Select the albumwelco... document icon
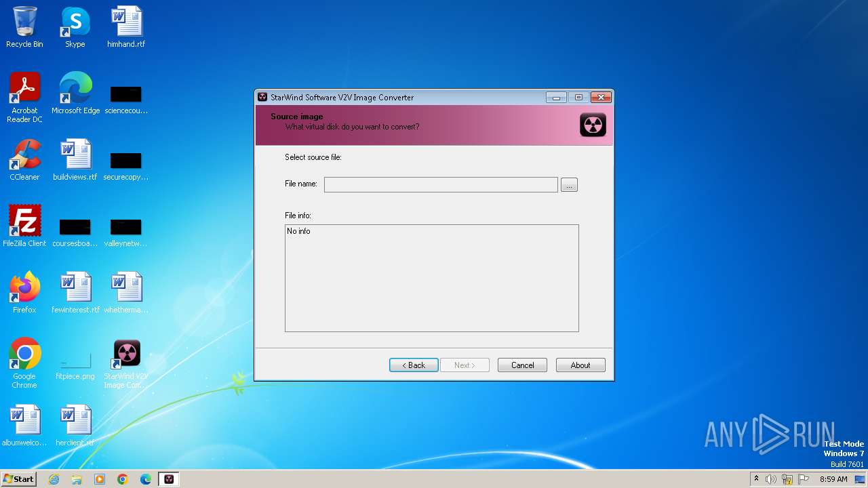This screenshot has height=488, width=868. 24,426
